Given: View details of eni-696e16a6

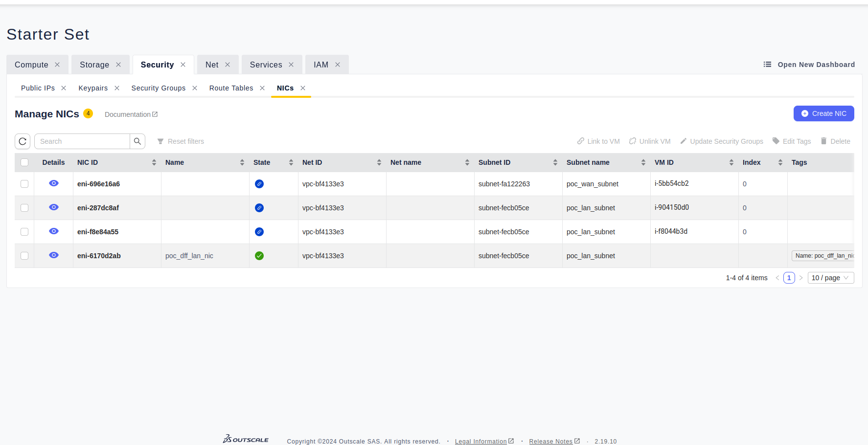Looking at the screenshot, I should click(54, 183).
